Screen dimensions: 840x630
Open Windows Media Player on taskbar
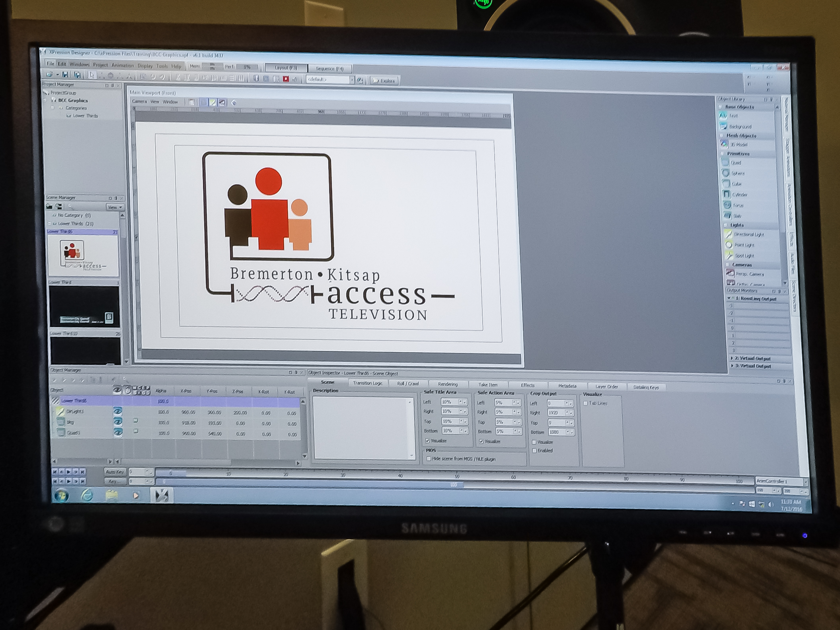(x=136, y=495)
